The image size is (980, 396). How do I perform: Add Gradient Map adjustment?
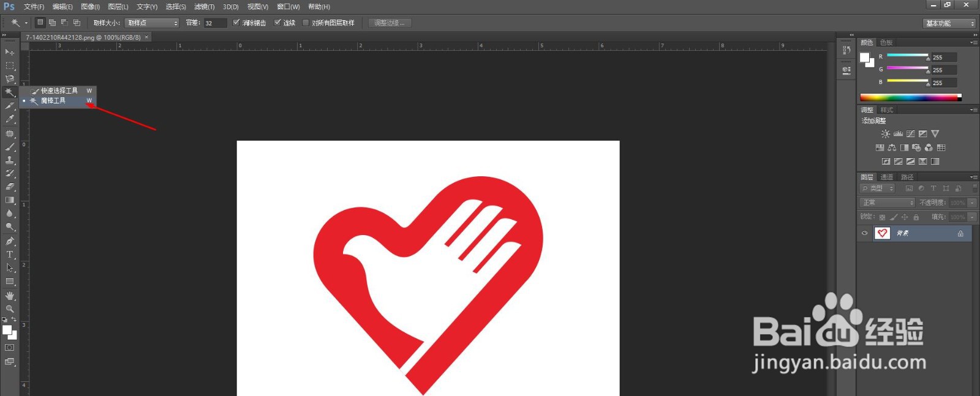pos(935,162)
